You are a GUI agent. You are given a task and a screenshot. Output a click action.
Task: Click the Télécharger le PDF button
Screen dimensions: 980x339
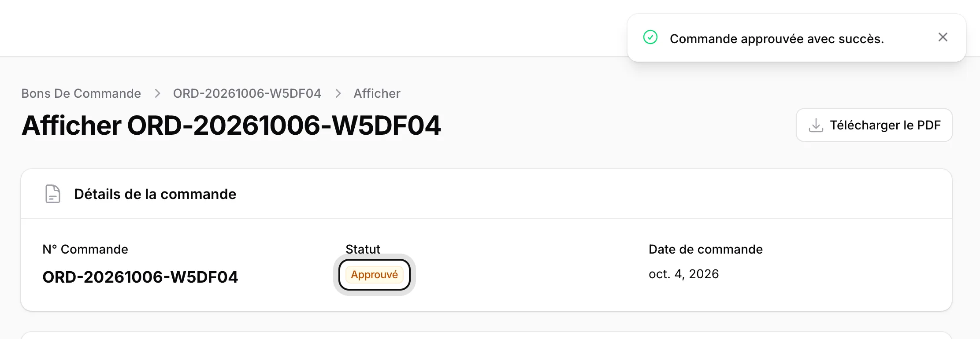(874, 125)
